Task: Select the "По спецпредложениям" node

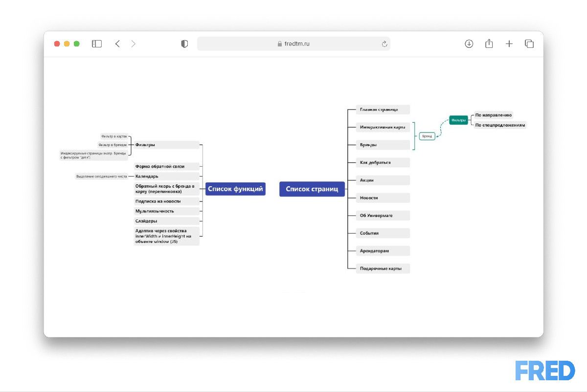Action: click(x=500, y=125)
